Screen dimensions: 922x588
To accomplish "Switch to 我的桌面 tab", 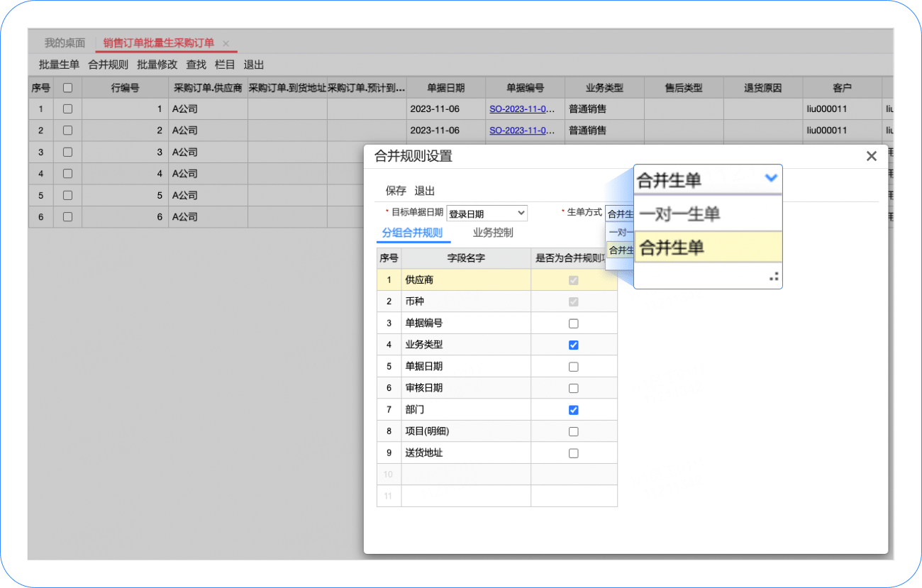I will (65, 43).
